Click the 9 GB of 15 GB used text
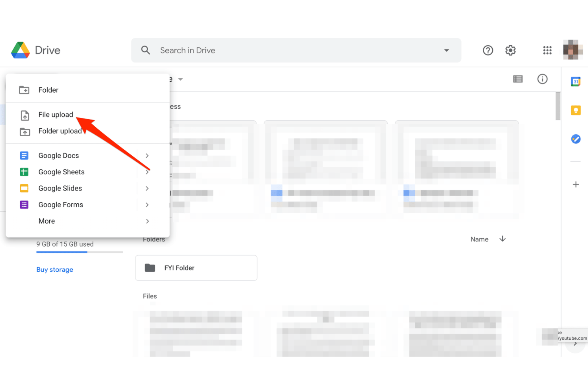This screenshot has width=588, height=392. pos(65,244)
